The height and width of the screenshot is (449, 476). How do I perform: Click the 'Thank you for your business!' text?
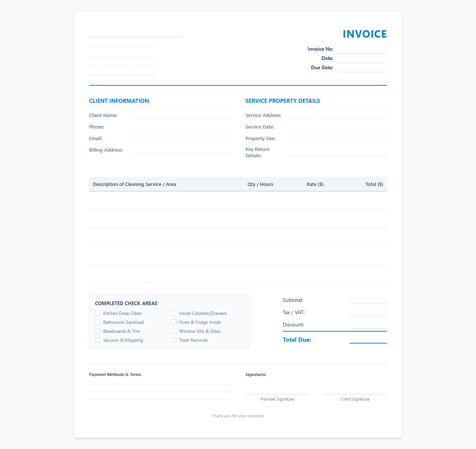coord(238,416)
